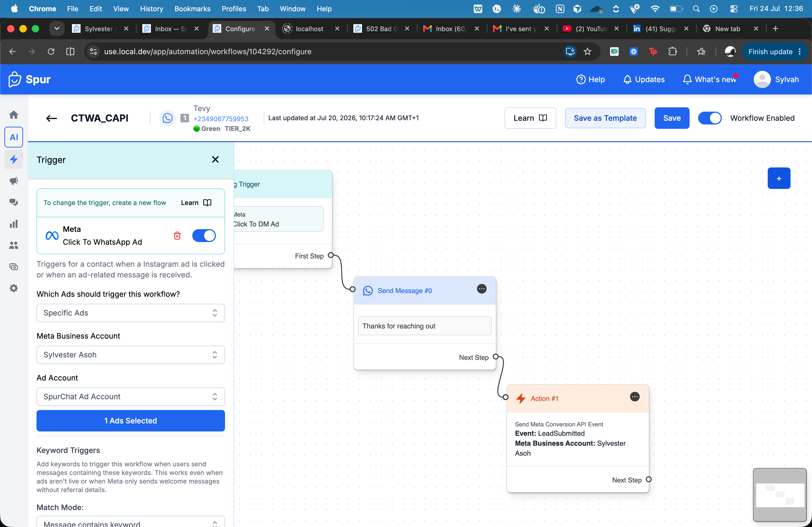
Task: Open the AI section in sidebar
Action: point(14,137)
